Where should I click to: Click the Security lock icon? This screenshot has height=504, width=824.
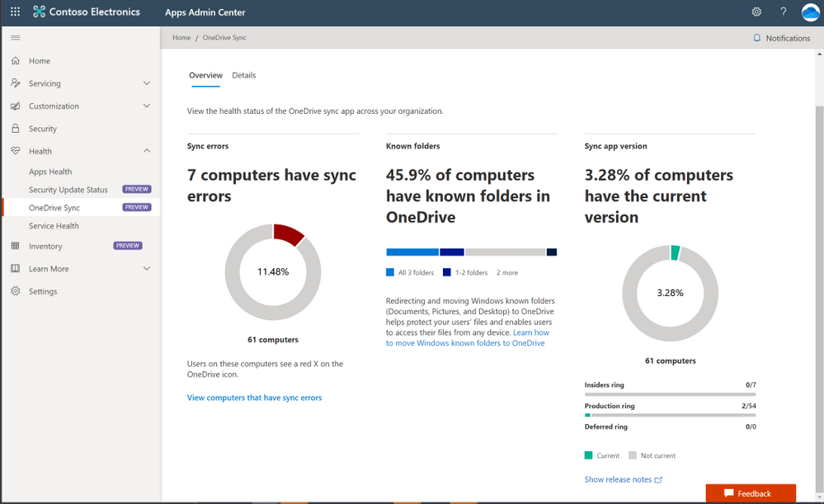(x=15, y=129)
